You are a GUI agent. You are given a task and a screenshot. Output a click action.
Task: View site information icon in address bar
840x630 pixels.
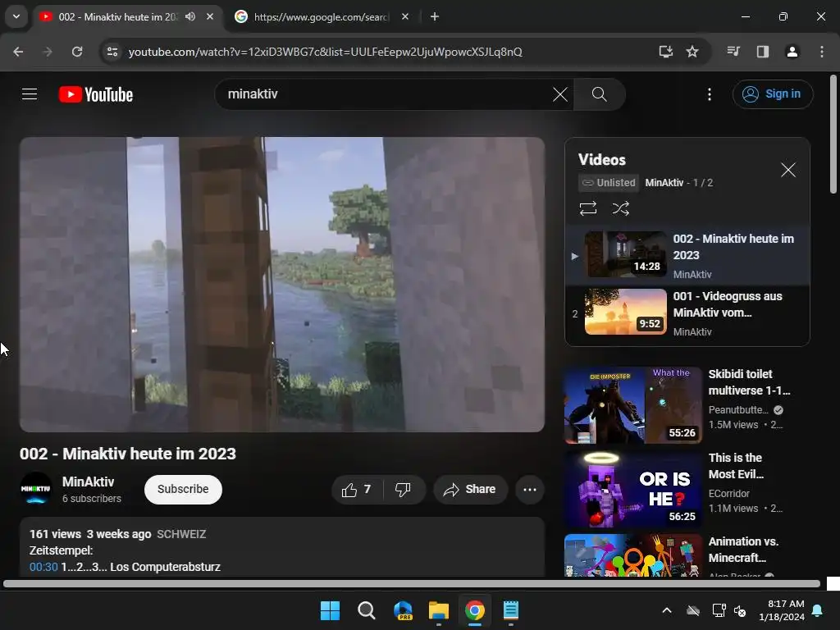tap(112, 52)
